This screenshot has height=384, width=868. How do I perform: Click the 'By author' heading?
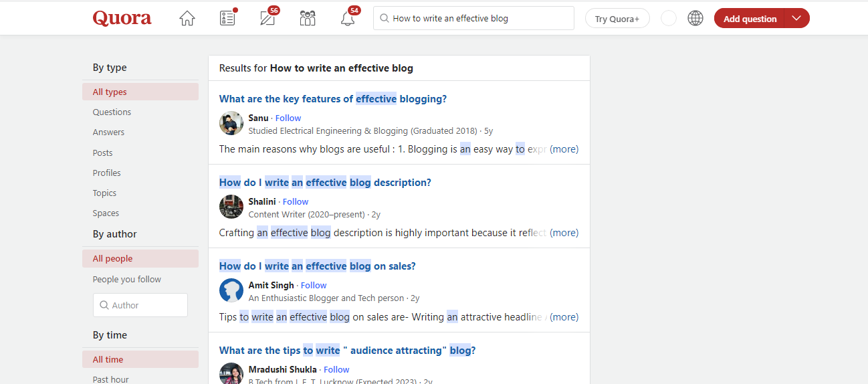point(115,234)
